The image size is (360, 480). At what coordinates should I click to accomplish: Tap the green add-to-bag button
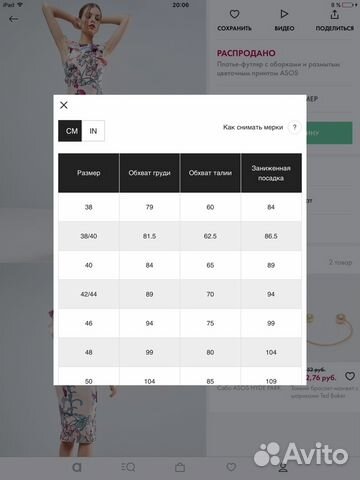pyautogui.click(x=329, y=133)
